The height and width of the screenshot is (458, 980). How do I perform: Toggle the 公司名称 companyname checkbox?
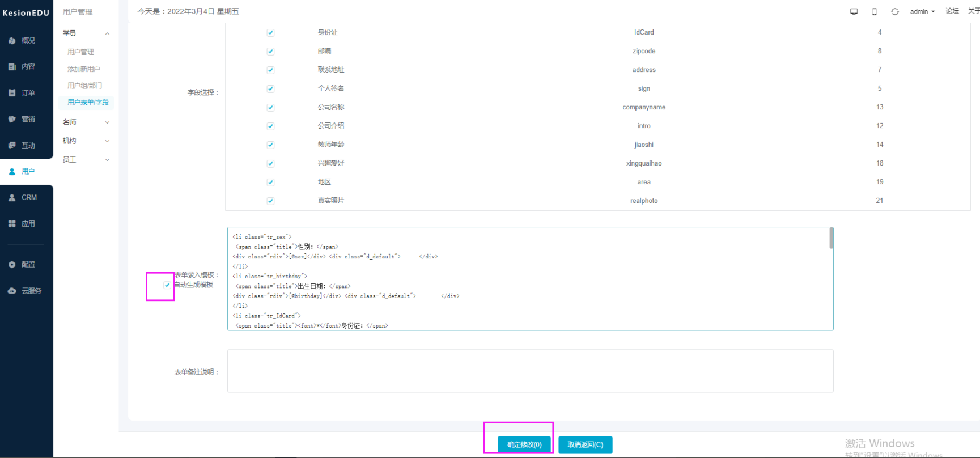[270, 108]
